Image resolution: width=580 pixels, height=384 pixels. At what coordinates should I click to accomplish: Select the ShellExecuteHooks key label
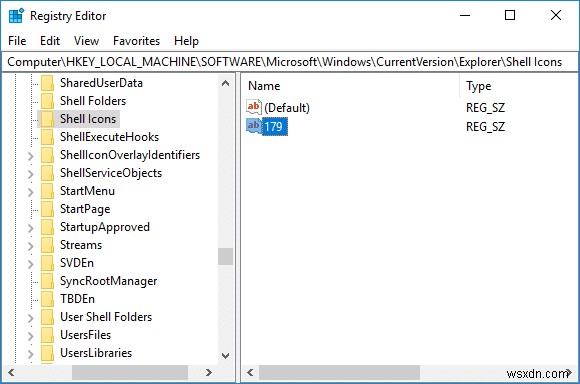pyautogui.click(x=109, y=137)
